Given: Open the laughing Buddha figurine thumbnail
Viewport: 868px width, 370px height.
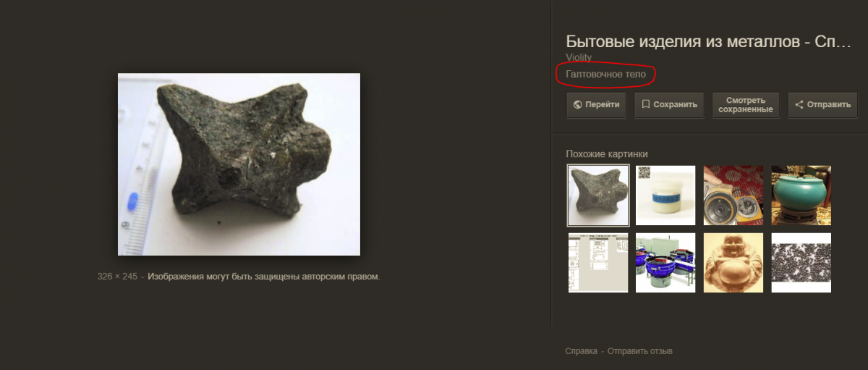Looking at the screenshot, I should (x=733, y=262).
